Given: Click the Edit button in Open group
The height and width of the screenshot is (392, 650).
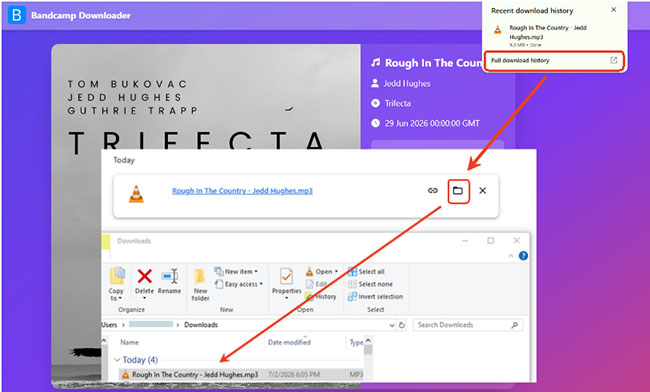Looking at the screenshot, I should tap(317, 284).
